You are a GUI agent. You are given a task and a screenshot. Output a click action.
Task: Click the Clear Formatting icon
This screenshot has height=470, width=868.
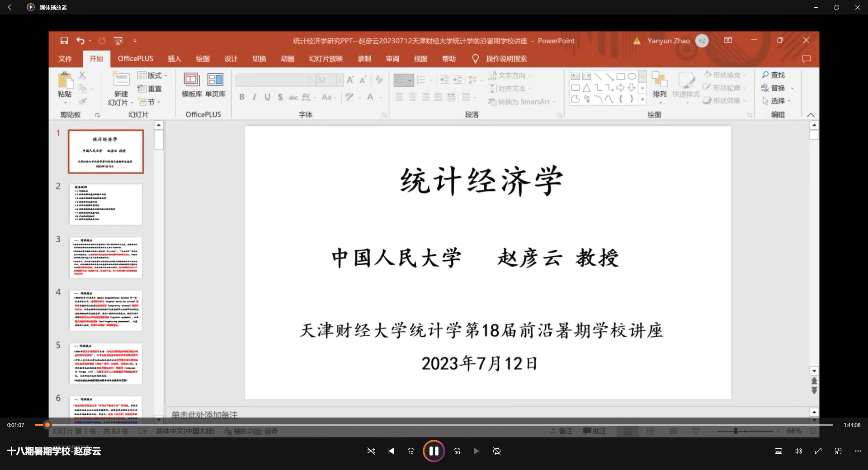point(379,80)
